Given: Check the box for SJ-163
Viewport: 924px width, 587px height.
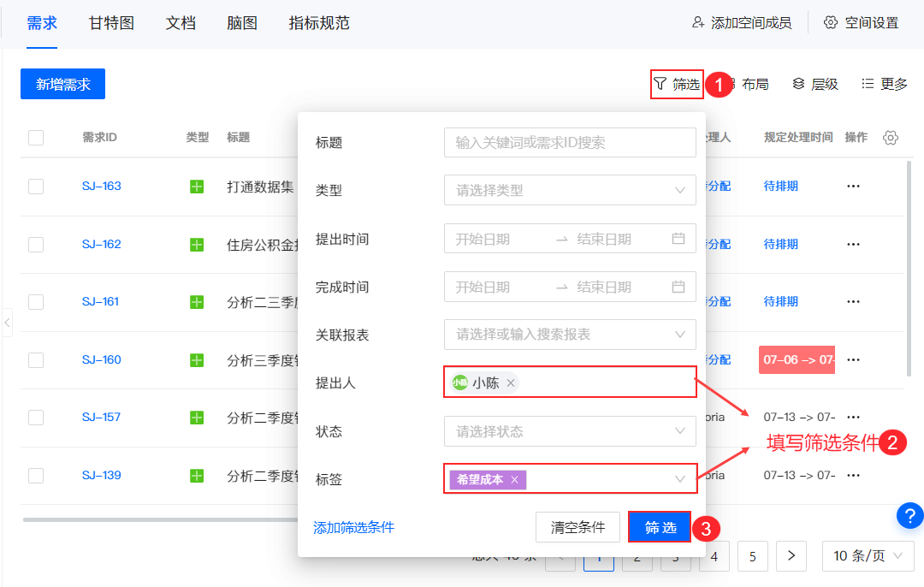Looking at the screenshot, I should pyautogui.click(x=36, y=187).
